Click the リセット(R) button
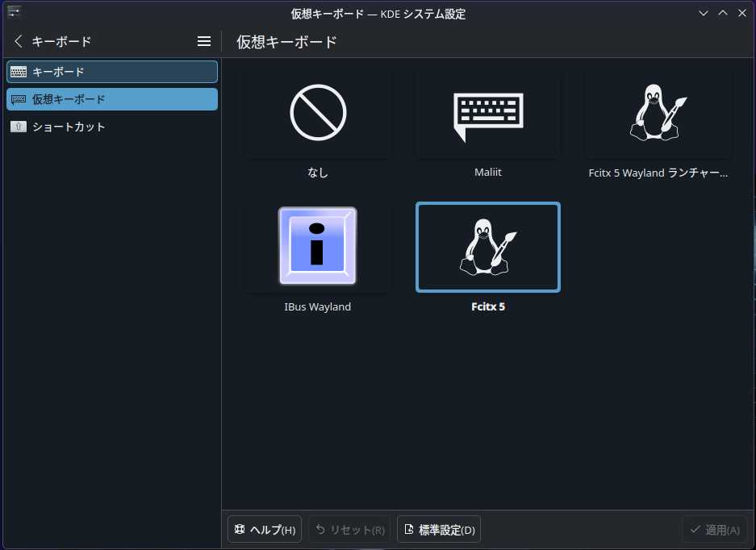The image size is (756, 550). (349, 530)
